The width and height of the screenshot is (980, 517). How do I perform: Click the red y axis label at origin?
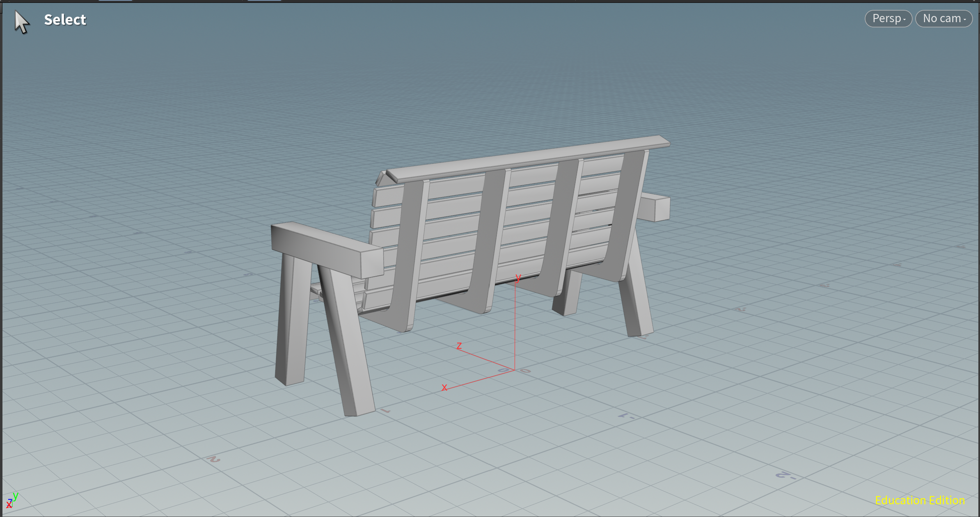tap(518, 277)
